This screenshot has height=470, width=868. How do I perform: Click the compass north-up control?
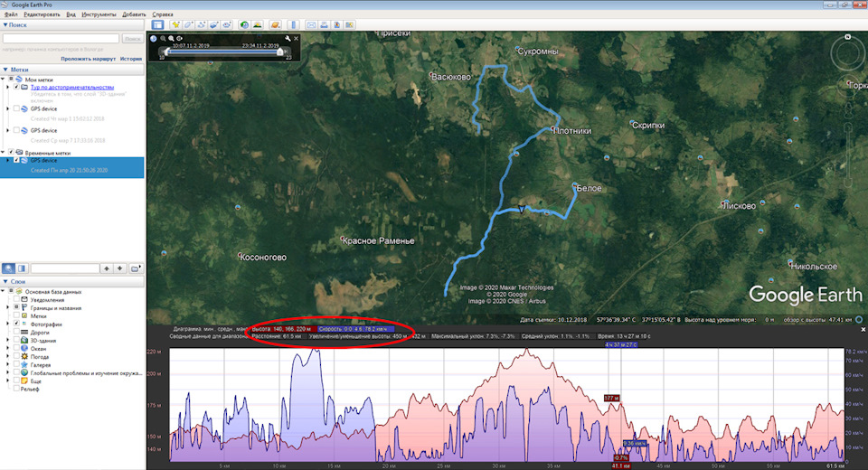(847, 37)
